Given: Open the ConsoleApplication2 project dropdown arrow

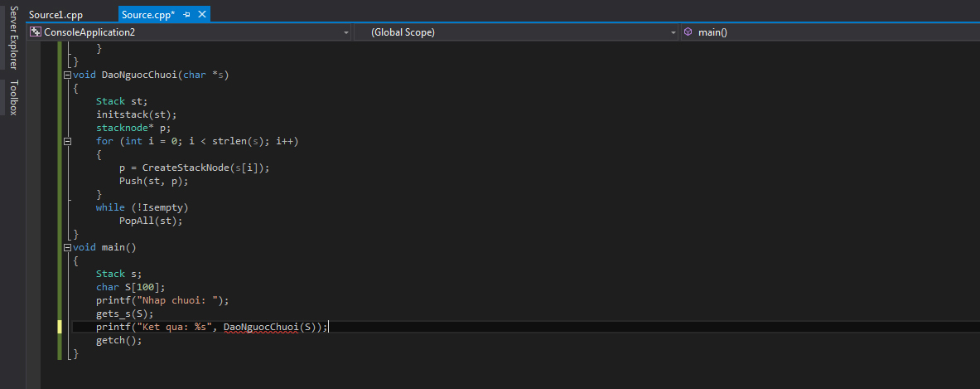Looking at the screenshot, I should coord(345,32).
